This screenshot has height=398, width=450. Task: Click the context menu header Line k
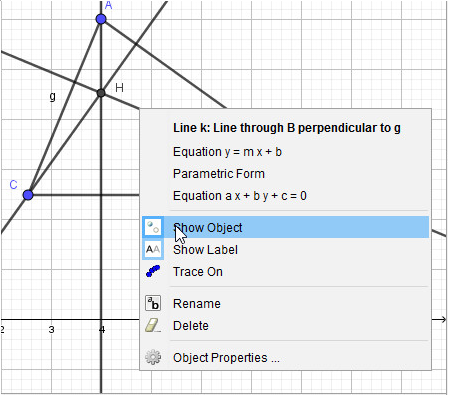[x=287, y=128]
